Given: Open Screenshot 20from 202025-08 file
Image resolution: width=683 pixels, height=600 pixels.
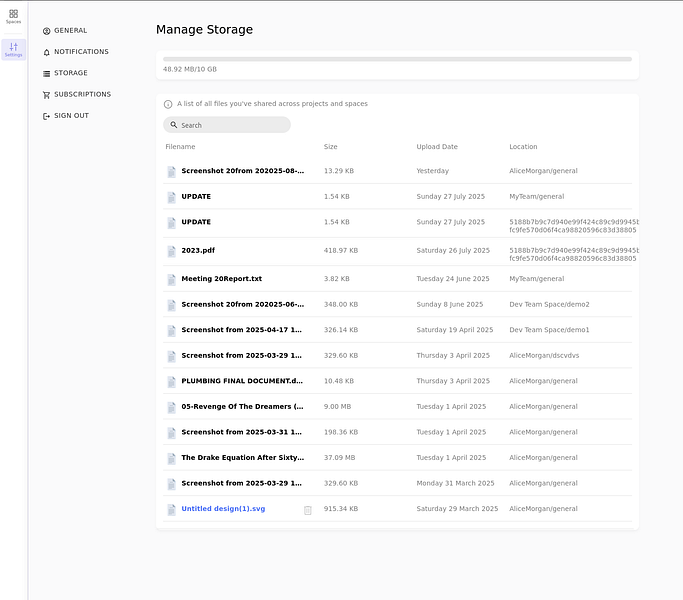Looking at the screenshot, I should 243,171.
